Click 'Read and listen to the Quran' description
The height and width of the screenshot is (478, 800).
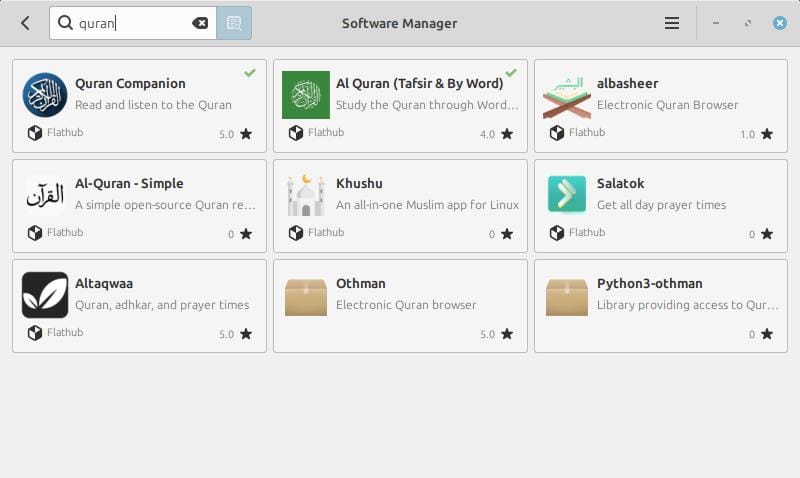pyautogui.click(x=153, y=105)
